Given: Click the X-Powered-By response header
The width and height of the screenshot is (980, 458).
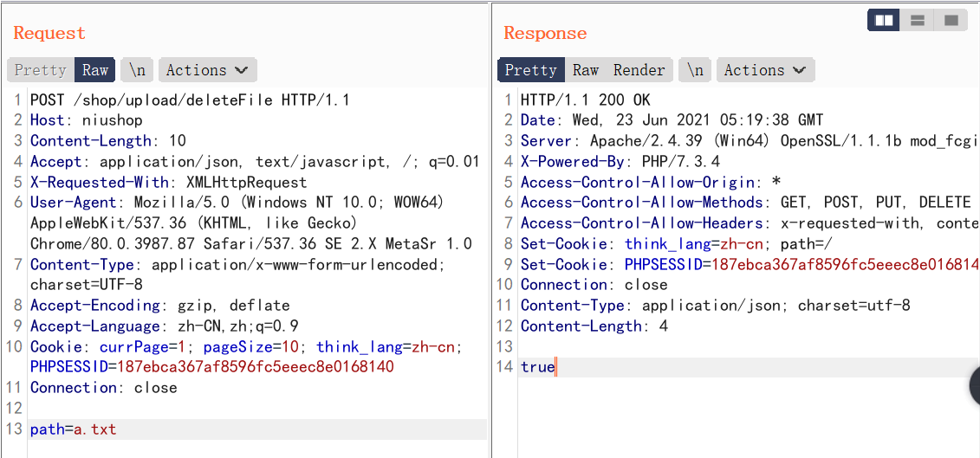Looking at the screenshot, I should 620,161.
